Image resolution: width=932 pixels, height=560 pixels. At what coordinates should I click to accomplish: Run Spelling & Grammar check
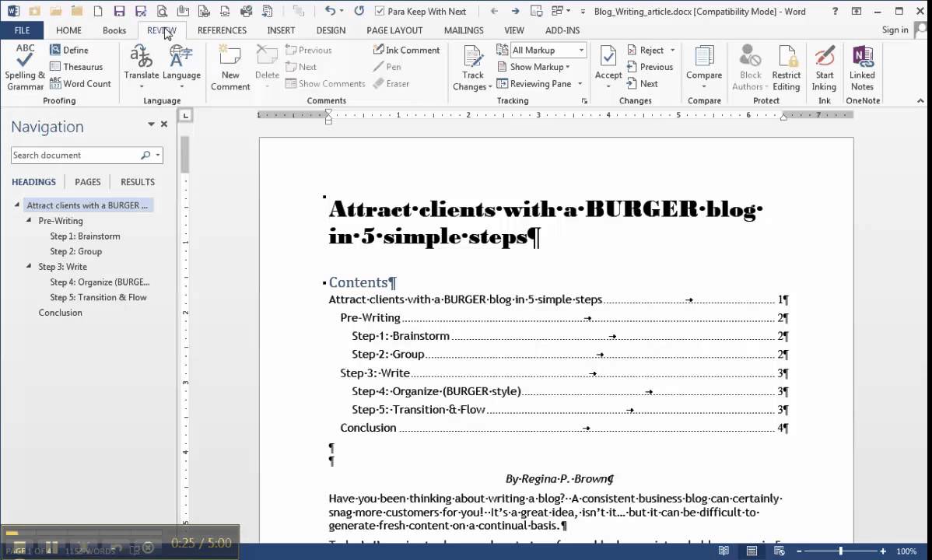[x=24, y=67]
